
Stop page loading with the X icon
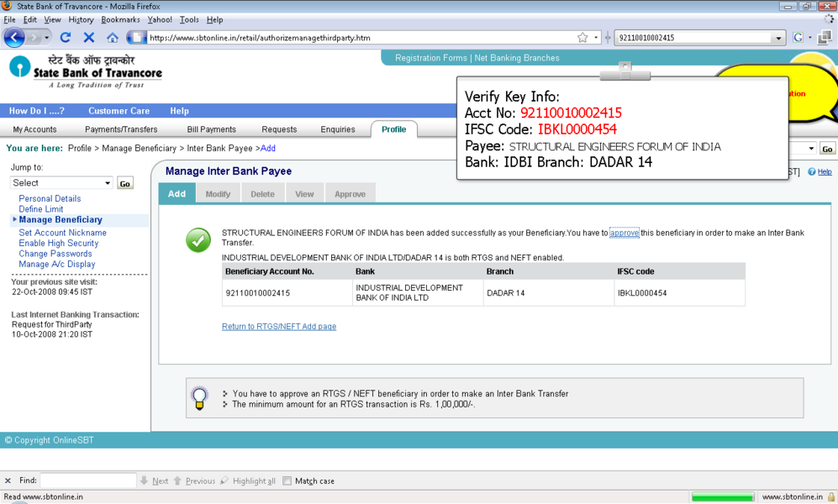pyautogui.click(x=88, y=38)
